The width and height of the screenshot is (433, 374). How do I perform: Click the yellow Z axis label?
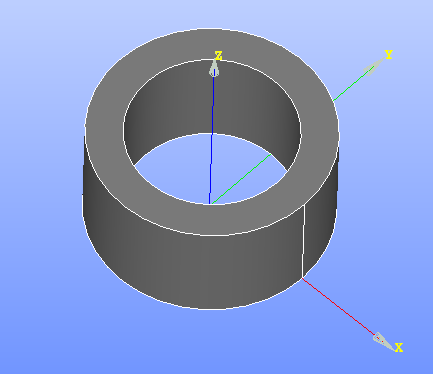point(218,56)
